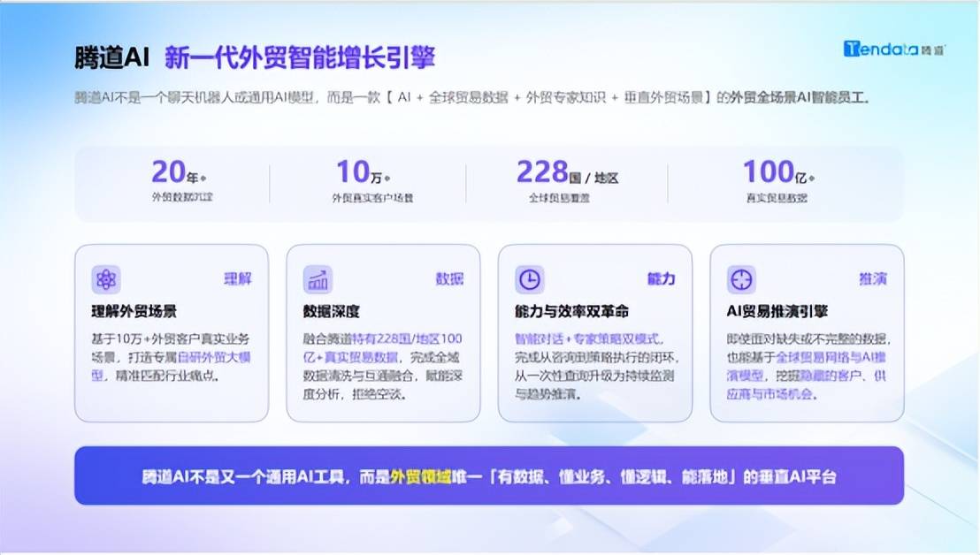
Task: Click the atom icon in 理解外贸场景 card
Action: click(106, 279)
